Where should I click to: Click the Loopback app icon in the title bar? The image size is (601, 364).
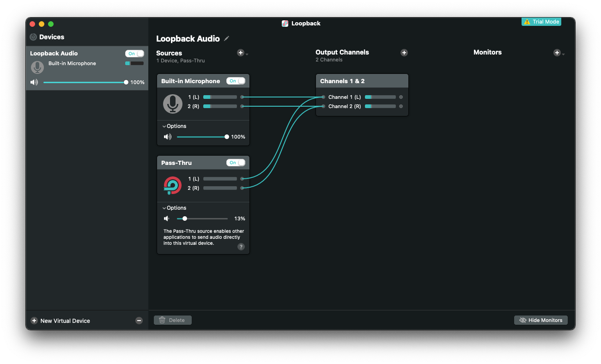click(285, 24)
